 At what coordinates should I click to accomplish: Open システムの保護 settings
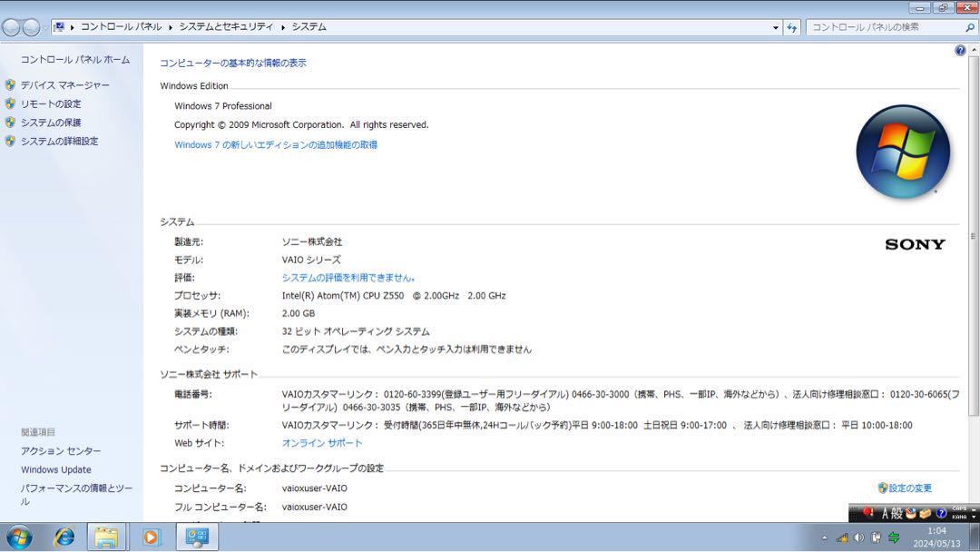click(x=51, y=123)
